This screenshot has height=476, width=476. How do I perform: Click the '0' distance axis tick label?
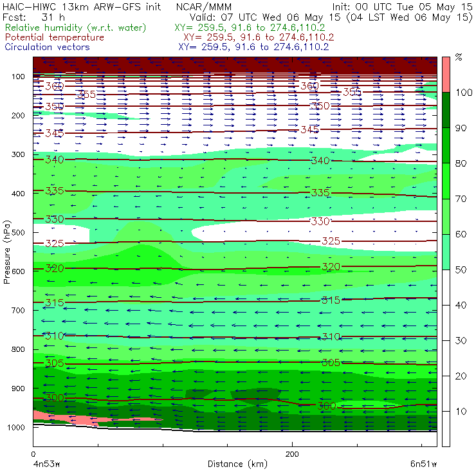(33, 454)
